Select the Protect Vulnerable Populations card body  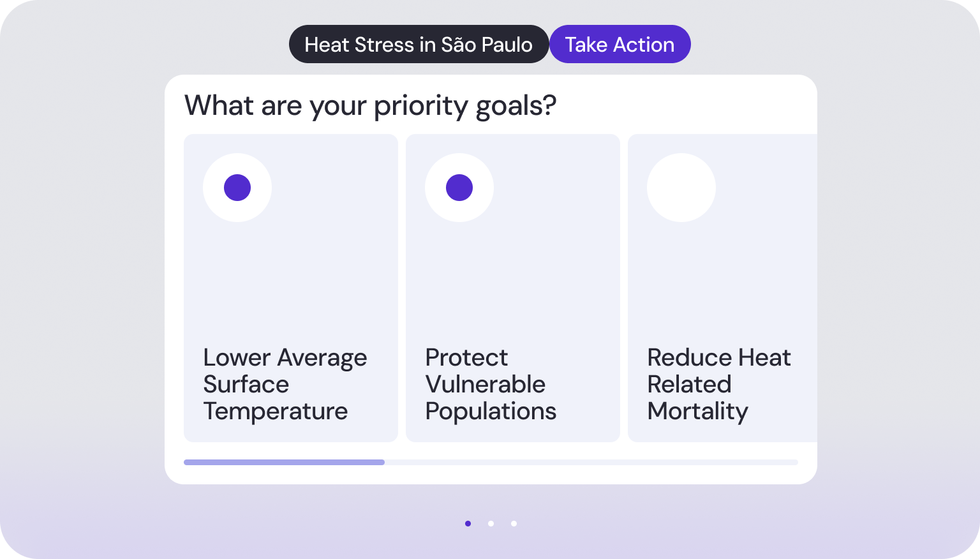coord(513,288)
